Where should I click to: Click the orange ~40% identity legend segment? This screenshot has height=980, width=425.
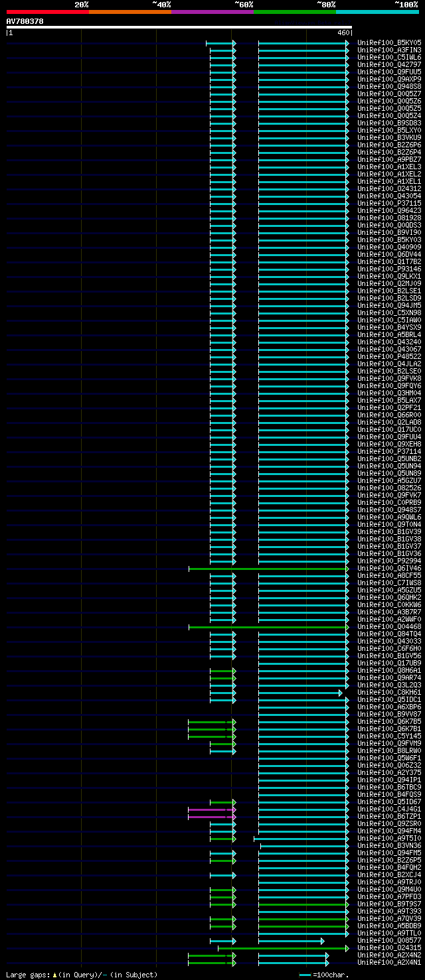click(129, 12)
